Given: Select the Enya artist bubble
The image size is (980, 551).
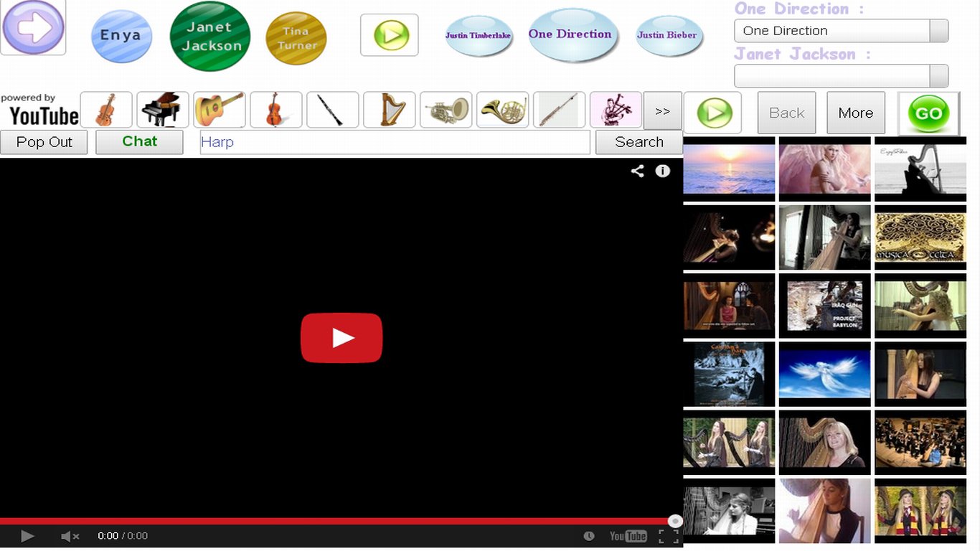Looking at the screenshot, I should click(121, 36).
